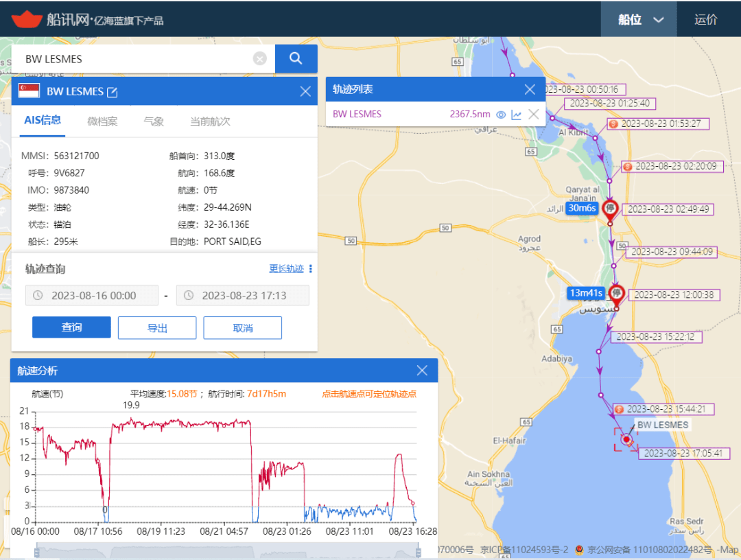
Task: Click the end date field 2023-08-23 17:13
Action: click(x=243, y=296)
